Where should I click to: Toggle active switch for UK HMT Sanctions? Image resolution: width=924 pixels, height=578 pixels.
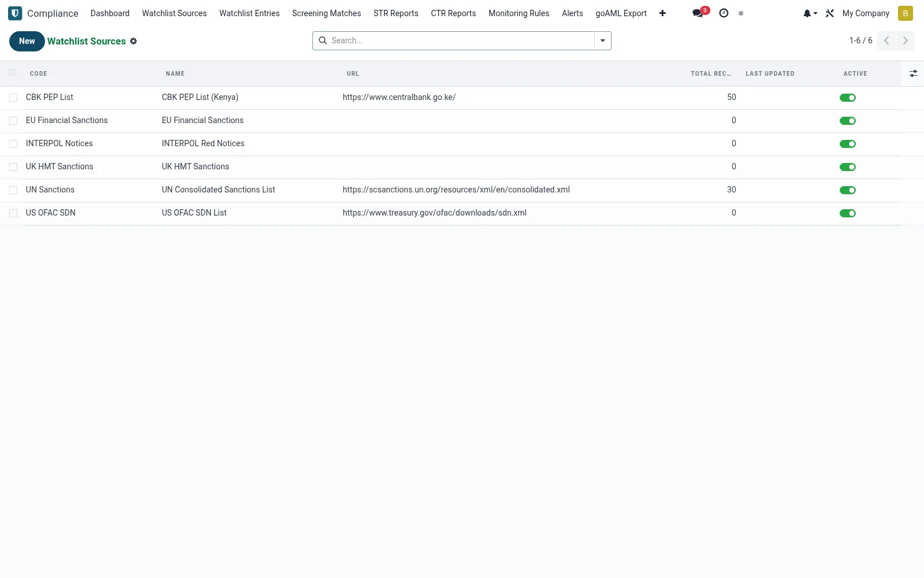(x=848, y=167)
